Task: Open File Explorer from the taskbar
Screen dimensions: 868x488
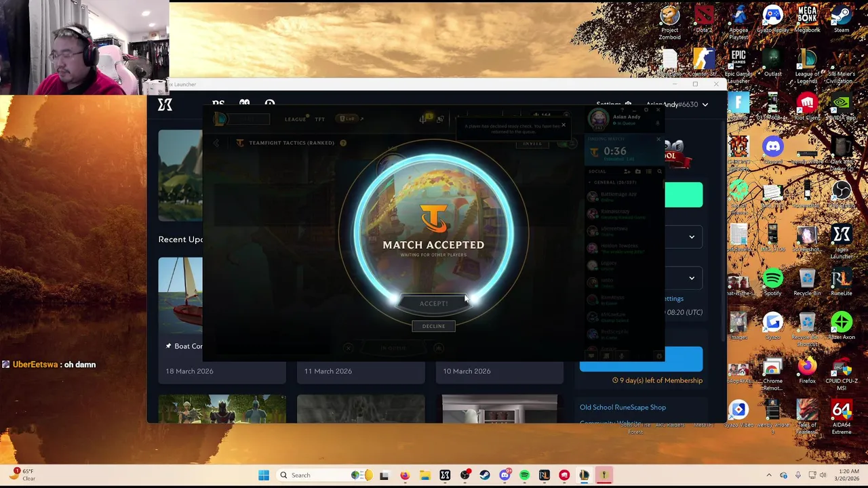Action: coord(425,475)
